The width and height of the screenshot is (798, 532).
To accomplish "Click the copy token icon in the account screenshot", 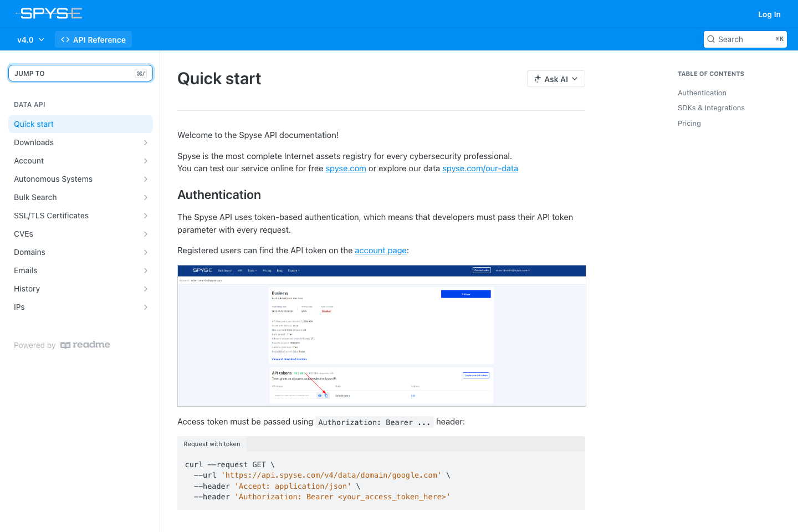I will [325, 395].
